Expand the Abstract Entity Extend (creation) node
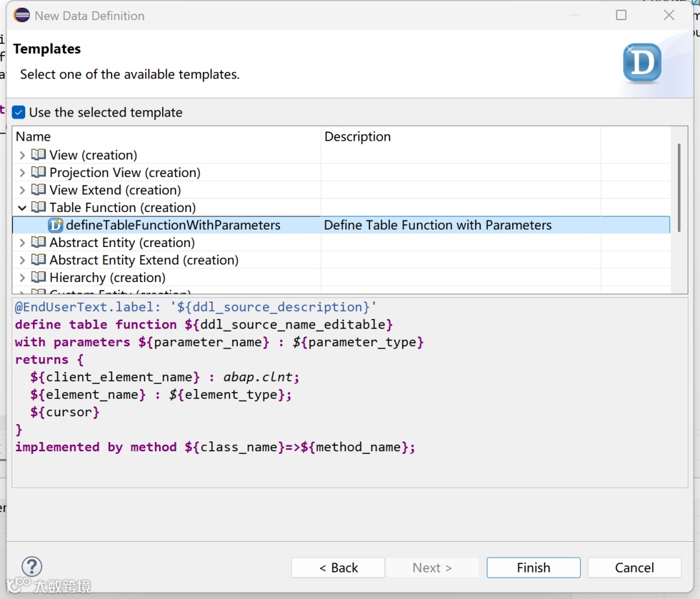This screenshot has width=700, height=599. coord(22,260)
